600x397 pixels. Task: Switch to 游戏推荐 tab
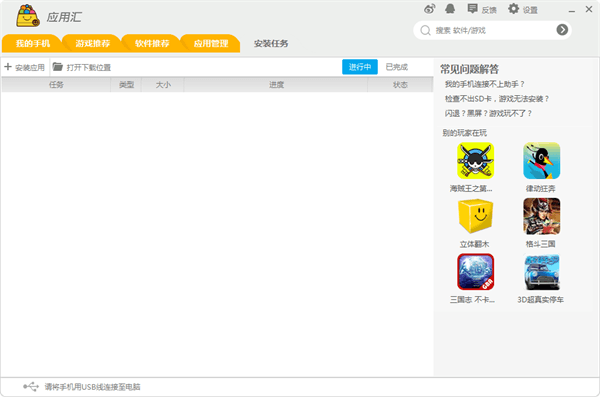click(x=92, y=43)
